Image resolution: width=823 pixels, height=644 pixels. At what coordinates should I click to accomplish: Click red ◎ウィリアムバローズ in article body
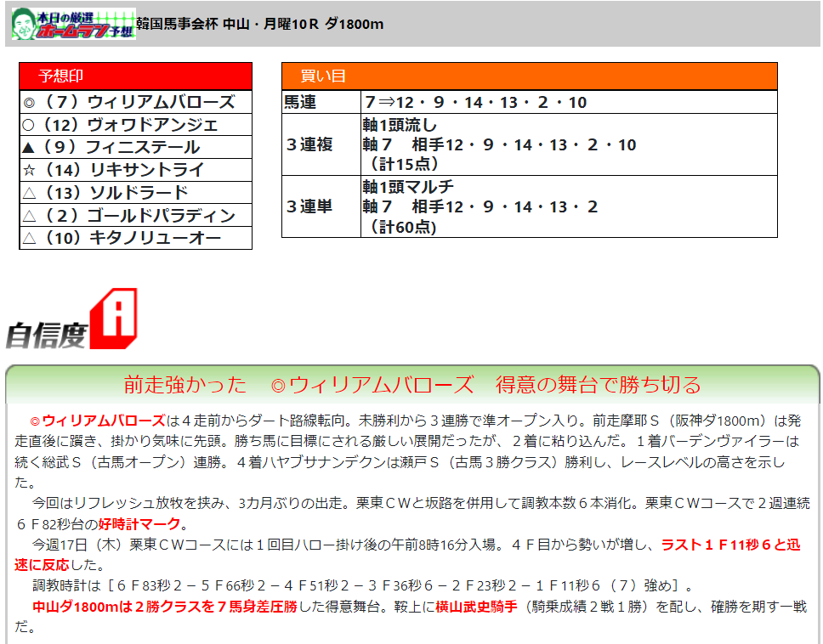(x=98, y=421)
